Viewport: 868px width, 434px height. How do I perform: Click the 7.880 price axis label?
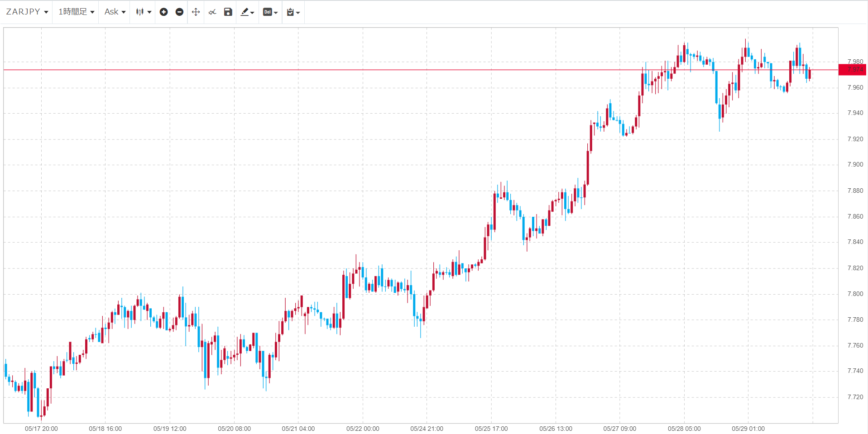pos(855,191)
